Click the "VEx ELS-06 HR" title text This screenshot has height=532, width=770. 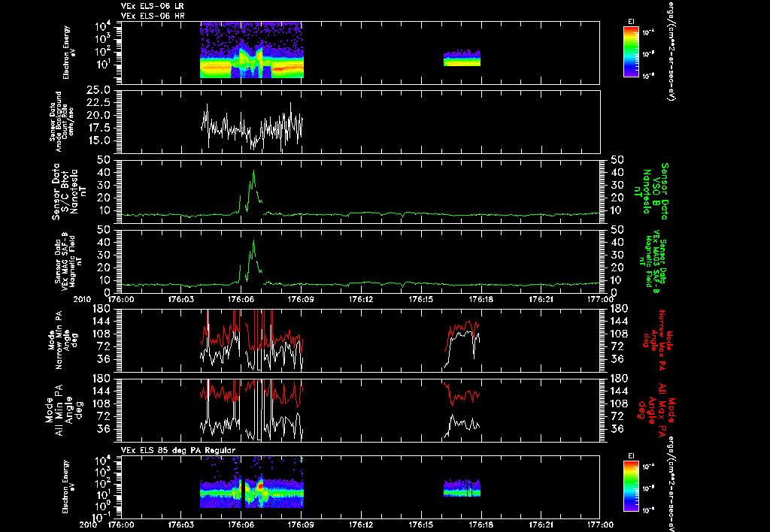tap(152, 17)
